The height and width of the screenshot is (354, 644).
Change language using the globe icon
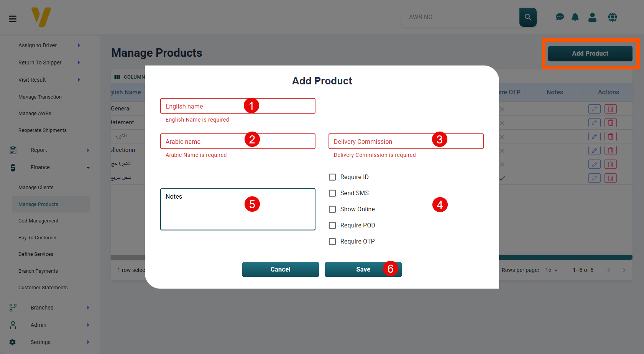(612, 17)
